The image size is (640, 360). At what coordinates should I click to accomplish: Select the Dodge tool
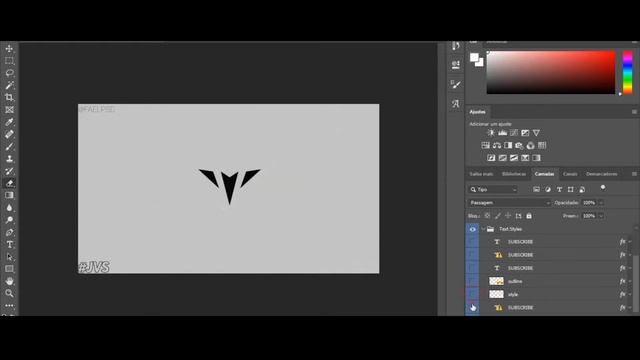coord(9,220)
